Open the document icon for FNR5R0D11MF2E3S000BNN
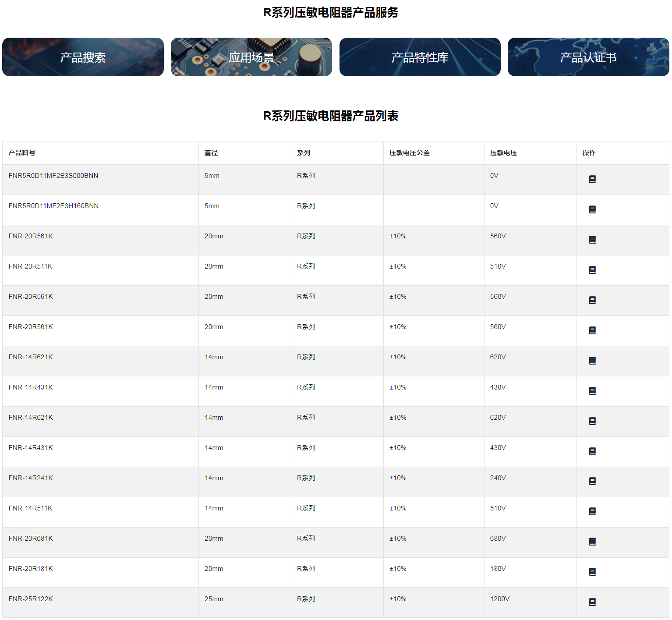Viewport: 672px width, 620px height. point(592,179)
